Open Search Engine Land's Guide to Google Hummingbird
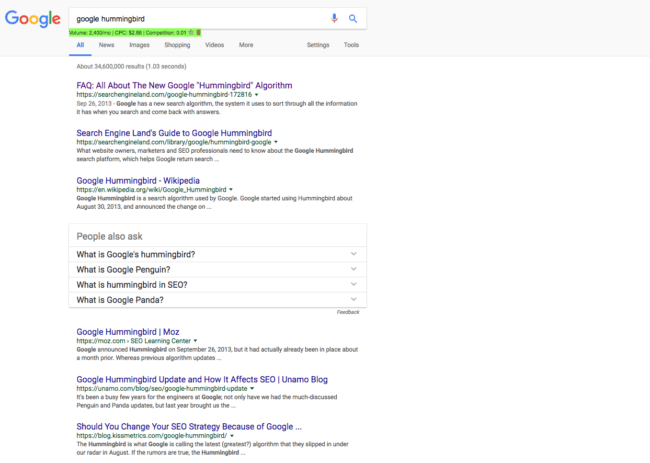 [x=174, y=133]
